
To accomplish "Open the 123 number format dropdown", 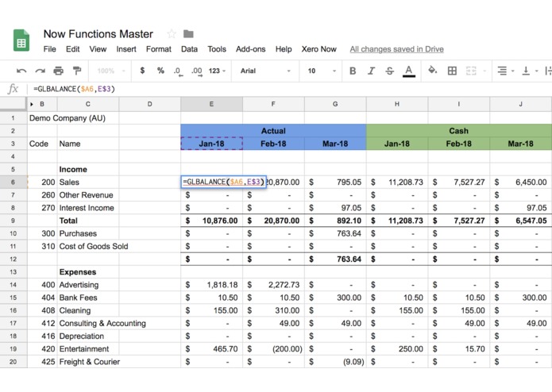I will (x=217, y=71).
